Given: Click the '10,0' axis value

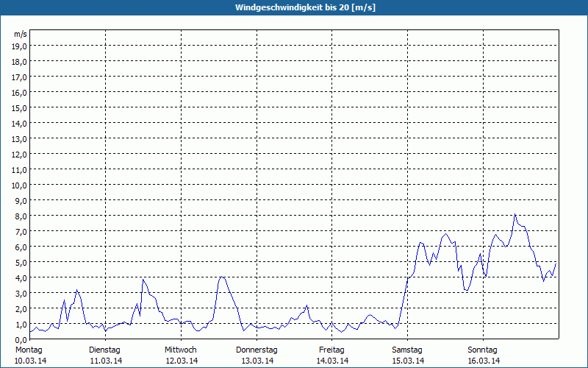Looking at the screenshot, I should point(20,185).
